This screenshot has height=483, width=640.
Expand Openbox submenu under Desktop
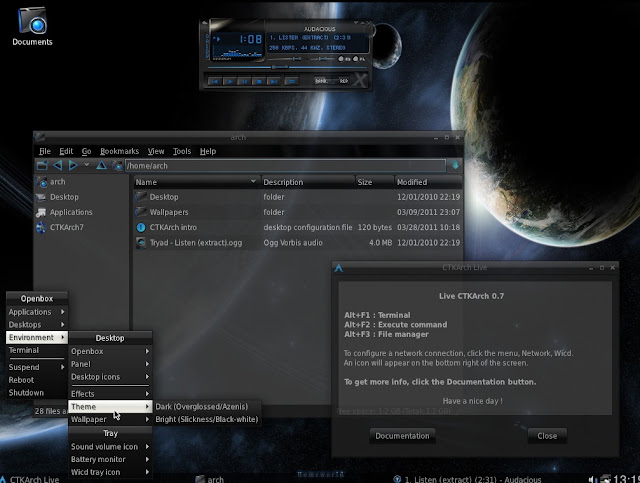click(110, 351)
